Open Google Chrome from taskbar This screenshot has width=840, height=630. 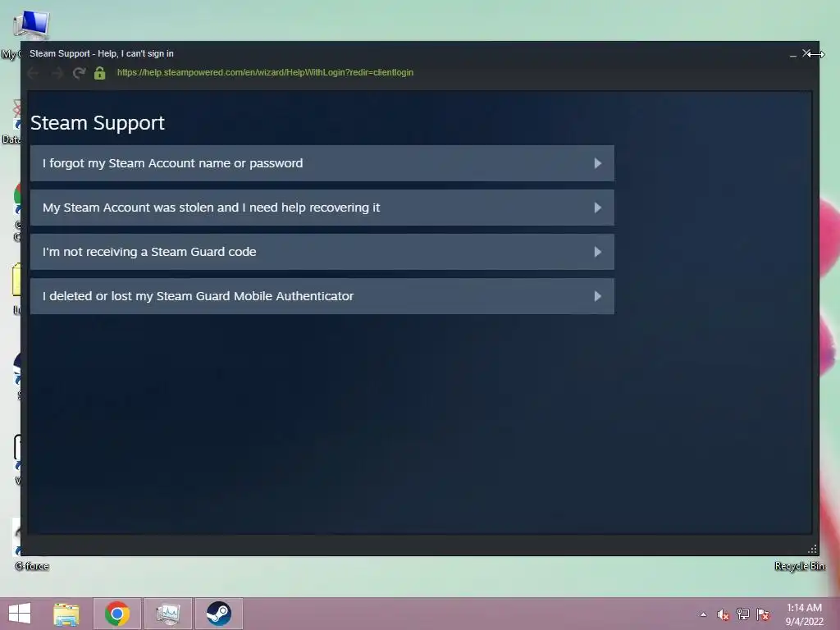click(117, 614)
